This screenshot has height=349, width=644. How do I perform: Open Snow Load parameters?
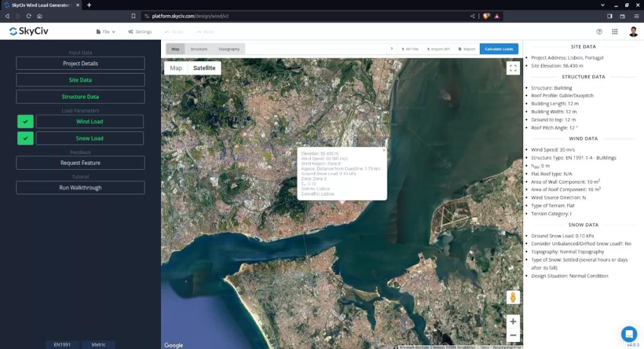[89, 138]
